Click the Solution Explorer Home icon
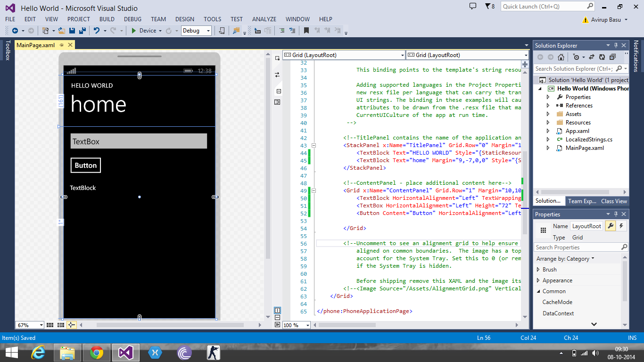Image resolution: width=644 pixels, height=362 pixels. pos(561,57)
